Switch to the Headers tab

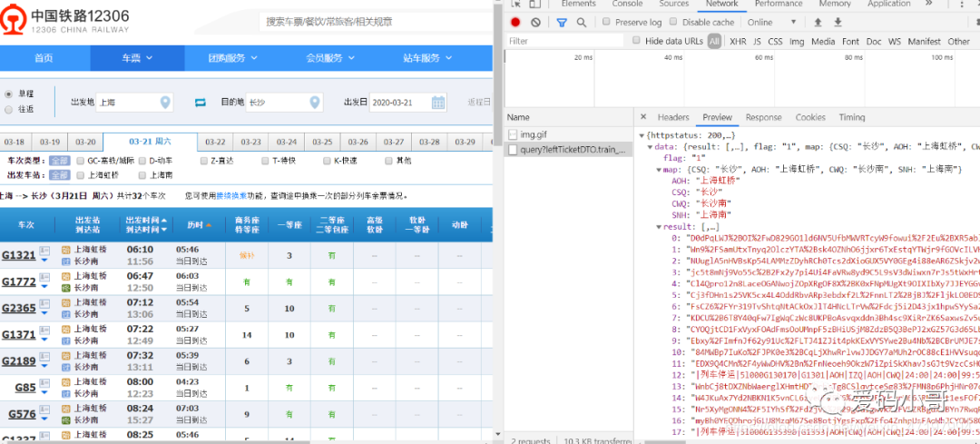(x=673, y=117)
